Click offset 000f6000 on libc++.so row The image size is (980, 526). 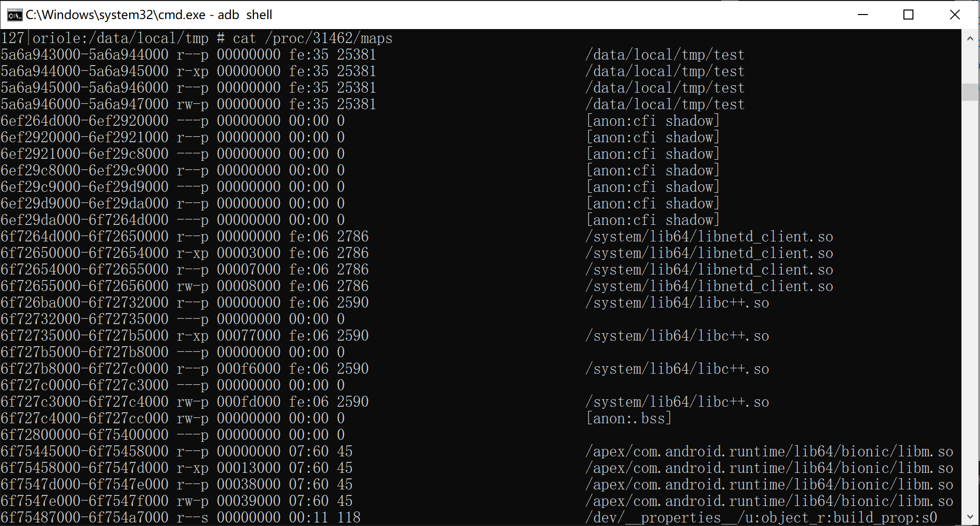(249, 369)
